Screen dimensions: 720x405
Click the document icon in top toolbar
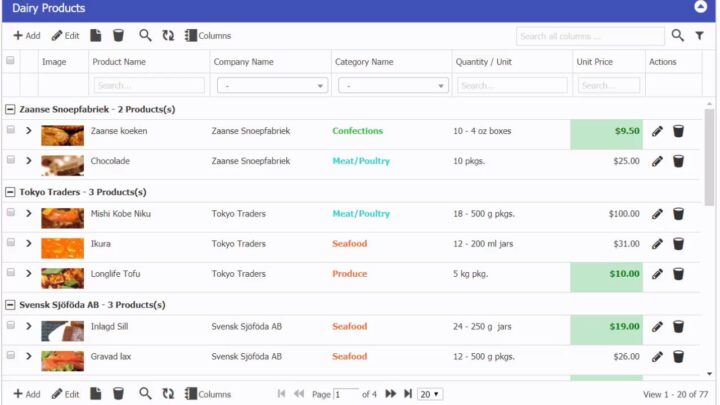(x=96, y=35)
